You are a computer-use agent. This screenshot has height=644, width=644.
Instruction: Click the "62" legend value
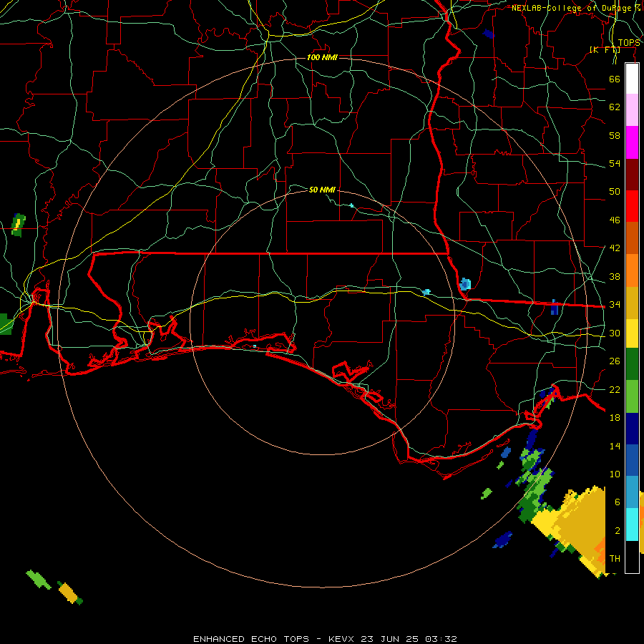click(x=615, y=107)
